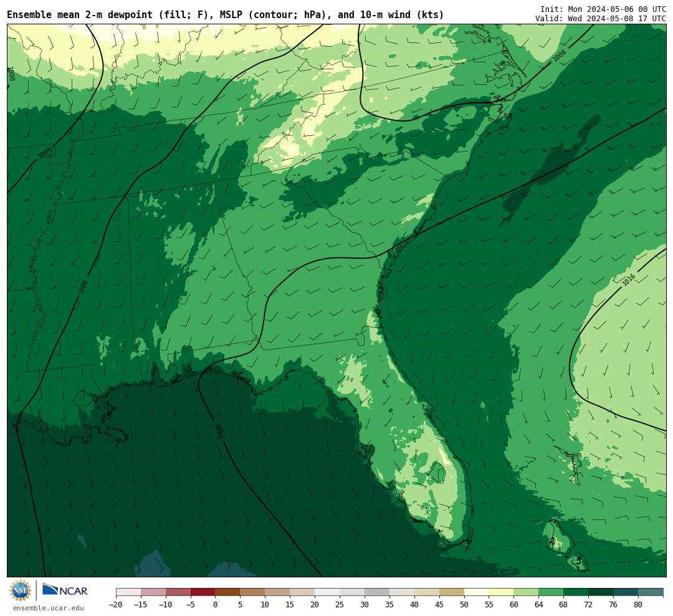This screenshot has height=616, width=673.
Task: Click the brown 0 legend swatch
Action: point(227,592)
